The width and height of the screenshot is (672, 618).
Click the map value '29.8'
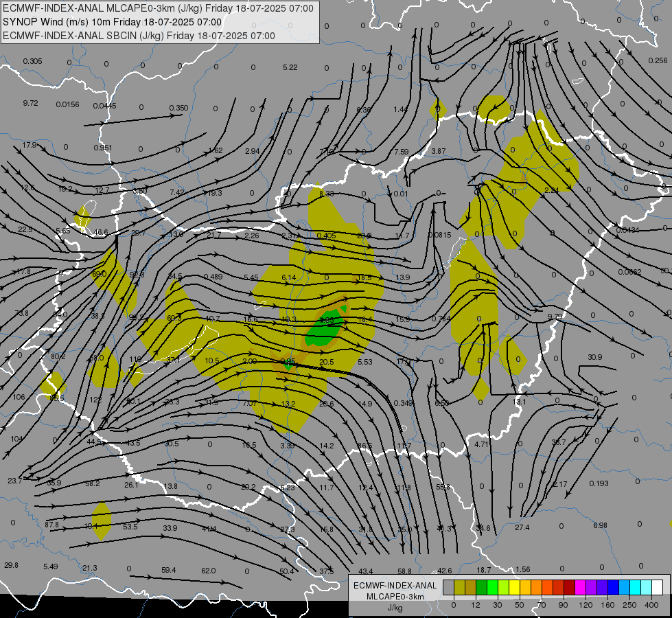pyautogui.click(x=11, y=565)
